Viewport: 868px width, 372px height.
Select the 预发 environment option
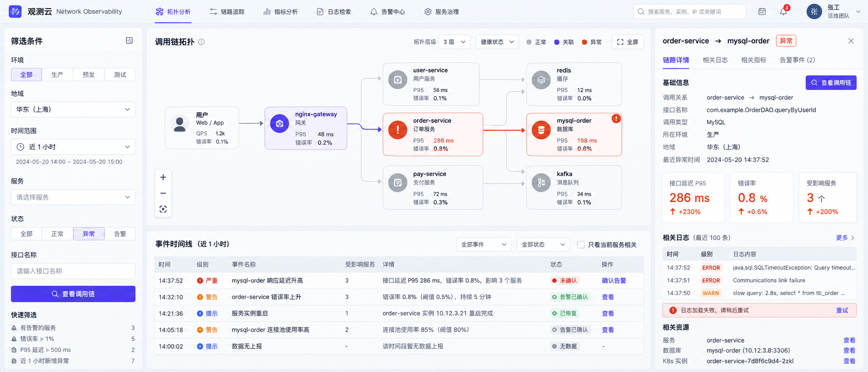click(x=88, y=74)
